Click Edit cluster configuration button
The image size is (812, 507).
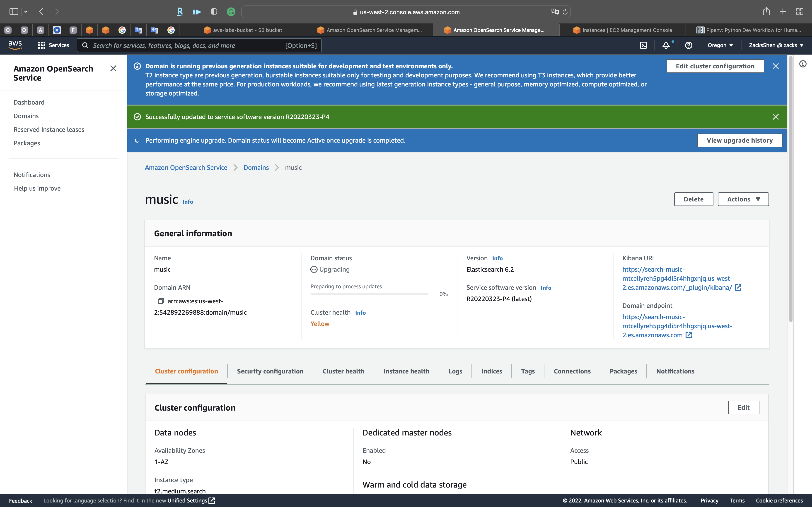click(x=715, y=66)
